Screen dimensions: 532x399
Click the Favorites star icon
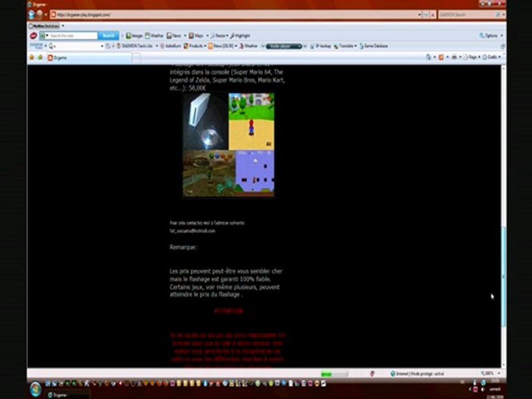(x=32, y=57)
